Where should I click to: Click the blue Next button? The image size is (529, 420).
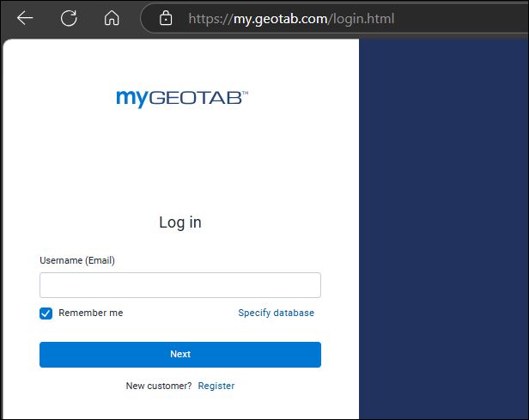tap(180, 355)
